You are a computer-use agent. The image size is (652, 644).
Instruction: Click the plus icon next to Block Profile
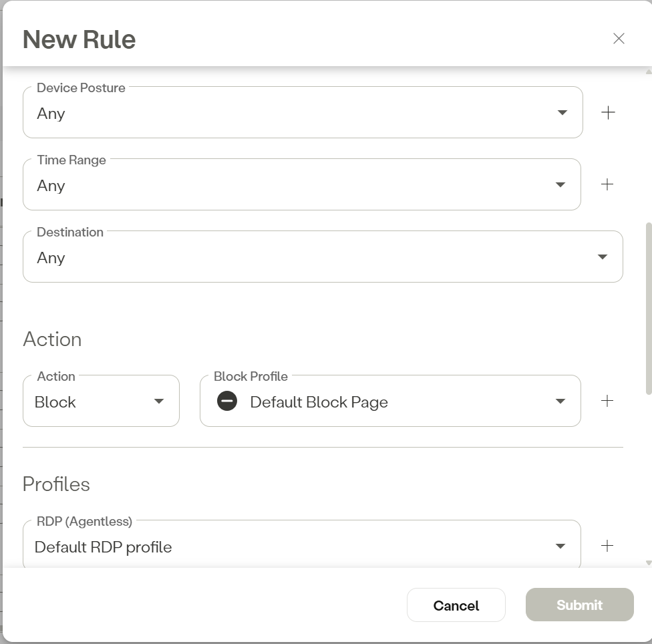click(607, 401)
